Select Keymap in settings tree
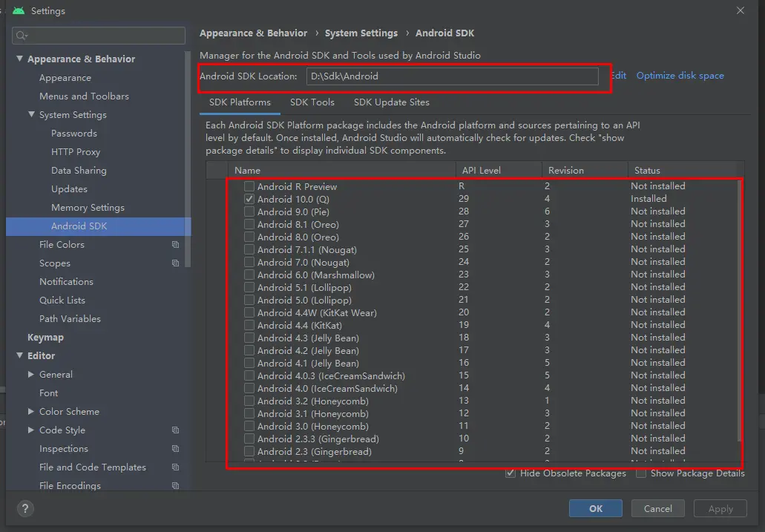 (45, 338)
